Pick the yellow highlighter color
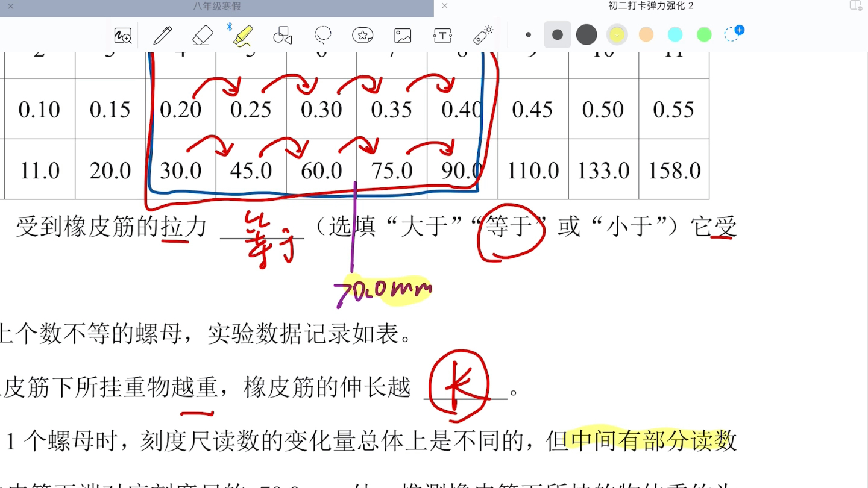The image size is (868, 488). pos(617,35)
